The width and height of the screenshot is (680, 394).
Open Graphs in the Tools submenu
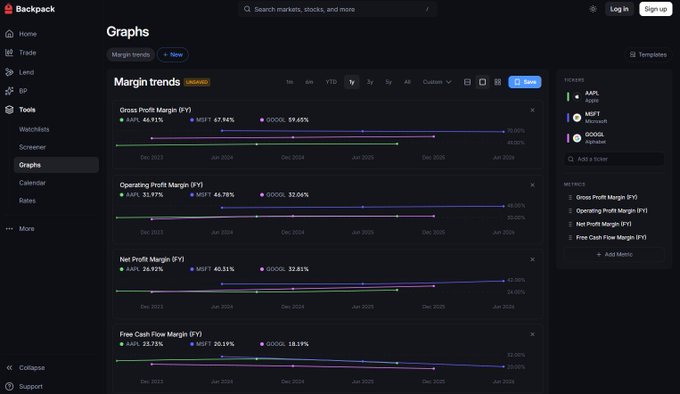click(56, 165)
